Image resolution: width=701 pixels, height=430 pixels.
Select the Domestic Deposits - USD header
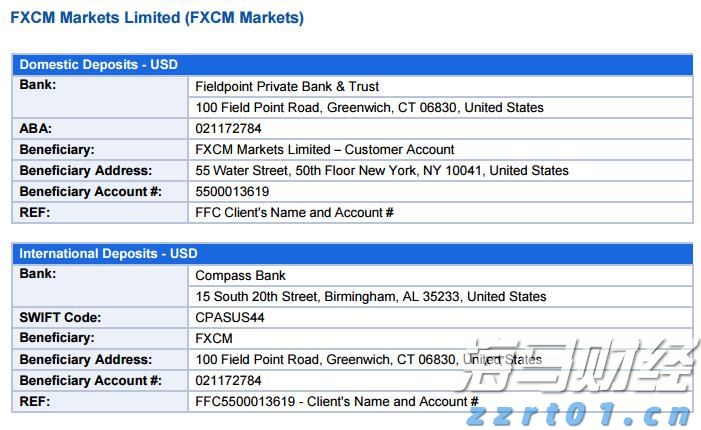click(x=98, y=65)
